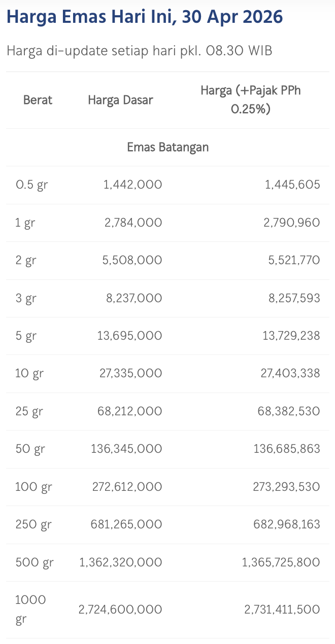Screen dimensions: 335x644
Task: Click base price 2,784,000 for 1 gr
Action: point(133,223)
